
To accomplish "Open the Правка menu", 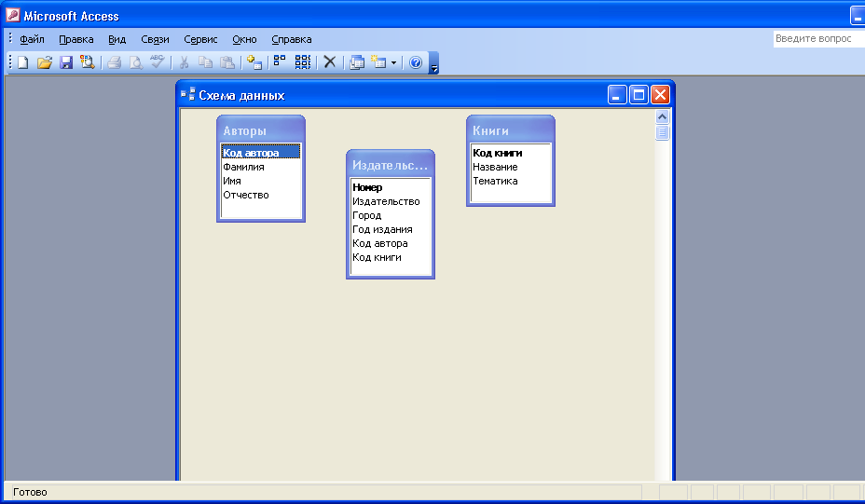I will click(76, 39).
